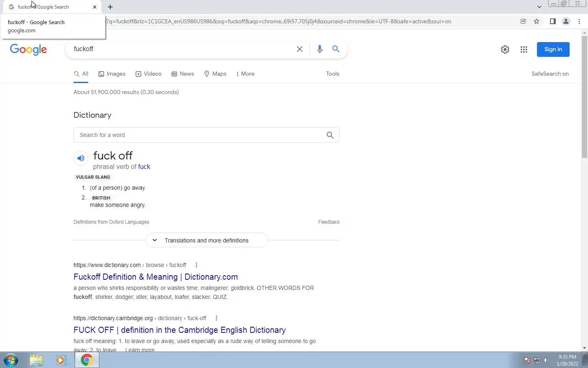Open the Dictionary.com Definition & Meaning result
Image resolution: width=588 pixels, height=368 pixels.
click(x=156, y=277)
